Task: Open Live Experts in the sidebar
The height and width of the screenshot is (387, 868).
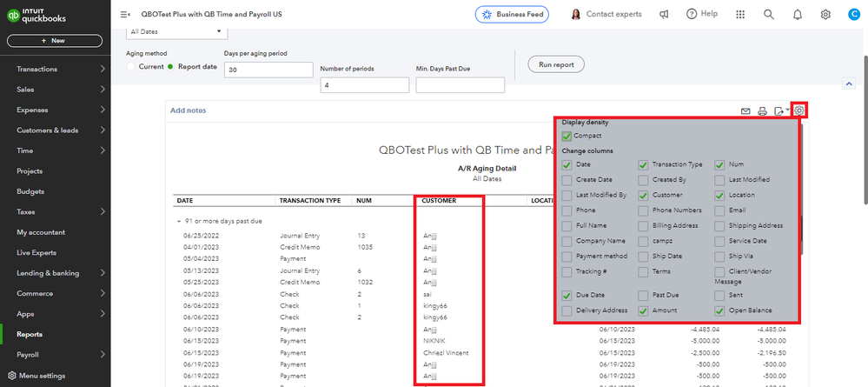Action: [36, 253]
